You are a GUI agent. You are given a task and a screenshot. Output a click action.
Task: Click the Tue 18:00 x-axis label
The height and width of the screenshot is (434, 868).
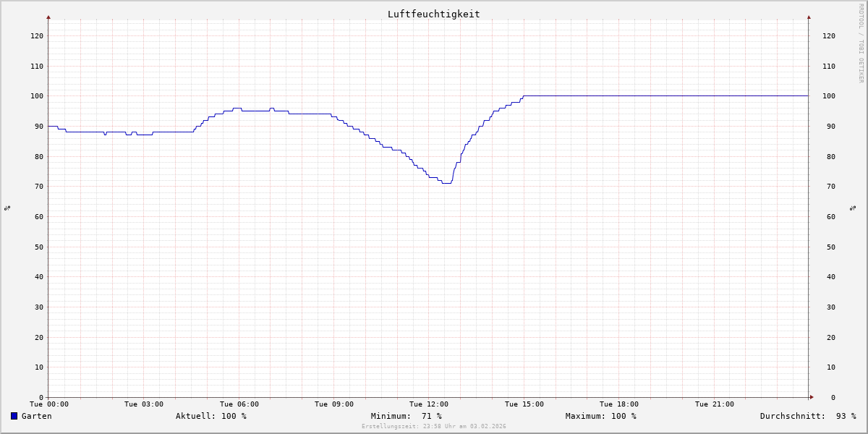pyautogui.click(x=618, y=404)
